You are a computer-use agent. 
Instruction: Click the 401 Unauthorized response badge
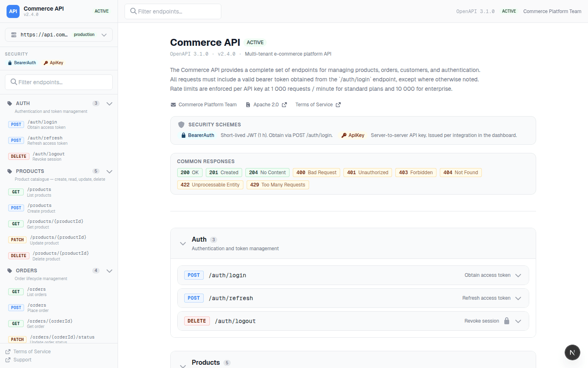pyautogui.click(x=367, y=173)
